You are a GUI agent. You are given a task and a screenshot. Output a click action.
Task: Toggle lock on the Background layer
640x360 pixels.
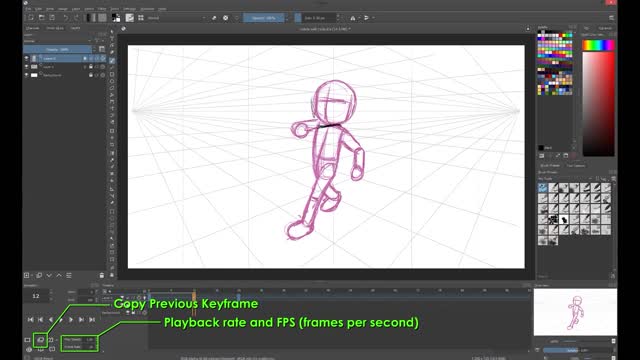pos(91,75)
